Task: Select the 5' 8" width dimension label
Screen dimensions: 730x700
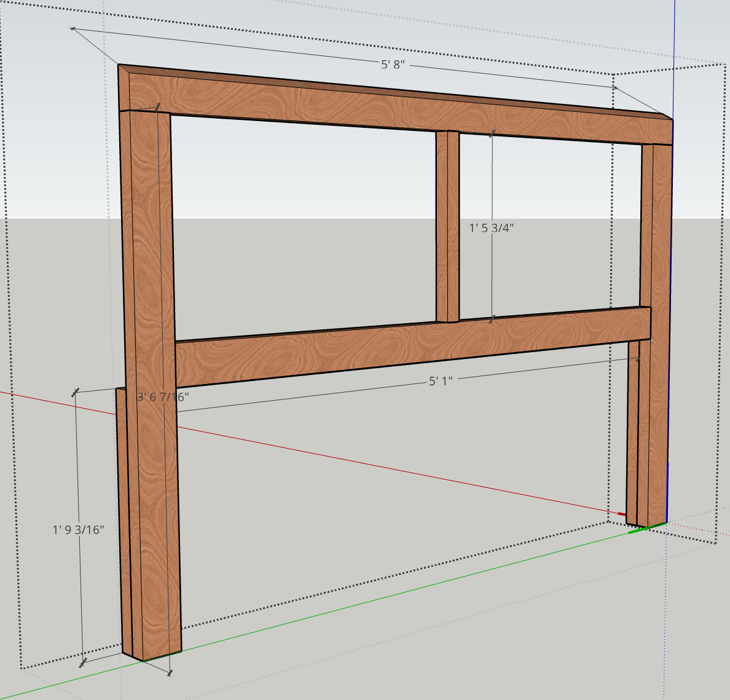Action: 393,65
